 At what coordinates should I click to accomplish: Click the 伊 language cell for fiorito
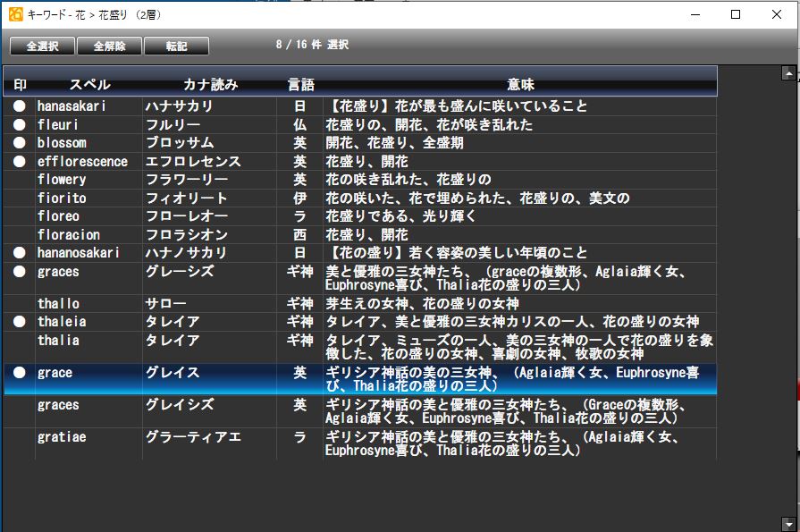[300, 198]
